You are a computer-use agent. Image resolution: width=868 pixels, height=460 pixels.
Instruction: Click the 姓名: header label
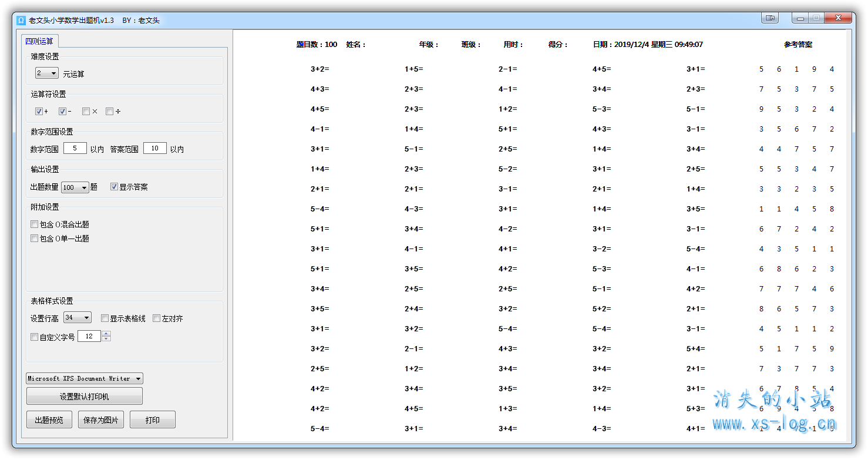(356, 45)
